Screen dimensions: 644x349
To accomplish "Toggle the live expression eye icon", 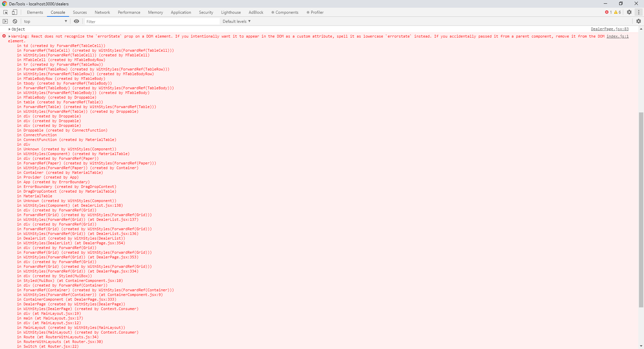I will pos(76,21).
